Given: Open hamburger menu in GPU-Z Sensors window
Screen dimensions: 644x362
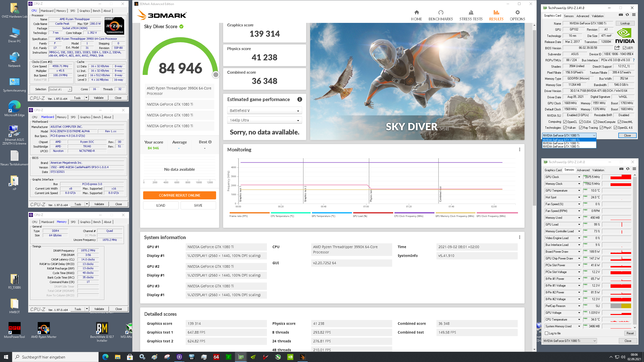Looking at the screenshot, I should pos(634,169).
